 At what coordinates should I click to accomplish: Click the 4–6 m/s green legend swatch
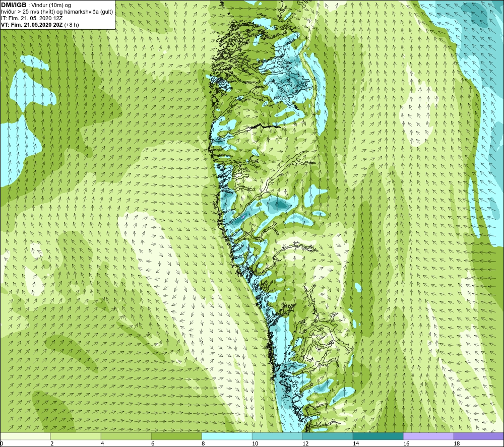click(x=126, y=436)
